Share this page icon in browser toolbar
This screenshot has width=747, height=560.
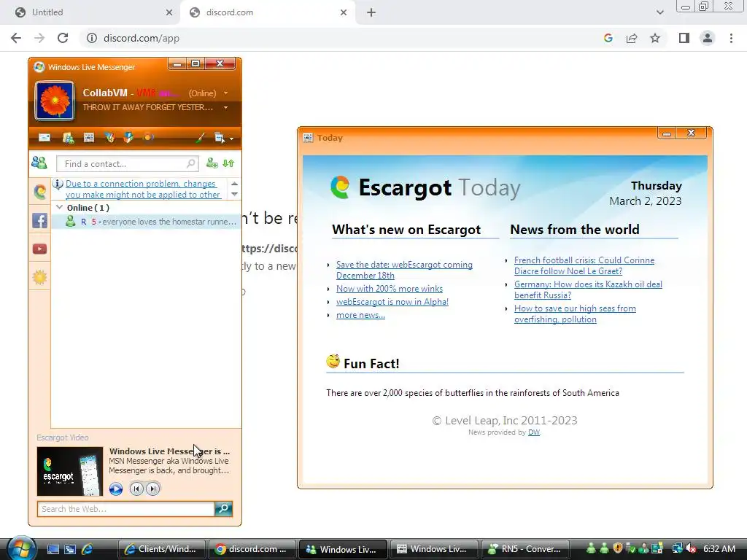[x=632, y=38]
